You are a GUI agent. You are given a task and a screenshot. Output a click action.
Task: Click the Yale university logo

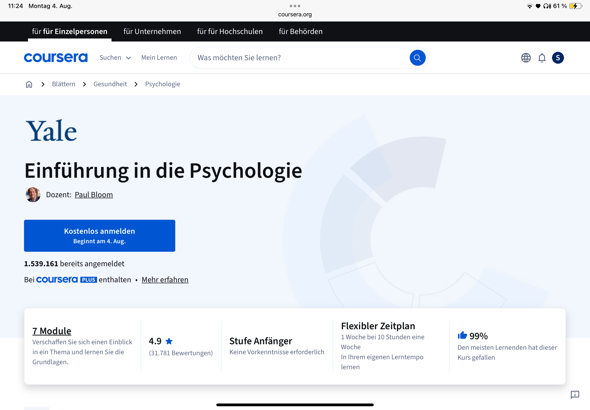[x=51, y=131]
